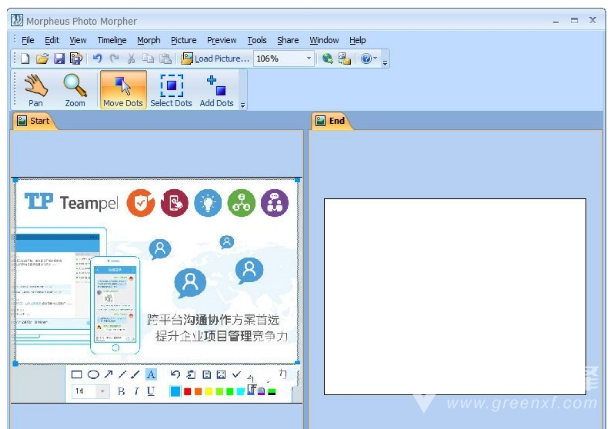Select the Pan hand tool

[x=35, y=90]
